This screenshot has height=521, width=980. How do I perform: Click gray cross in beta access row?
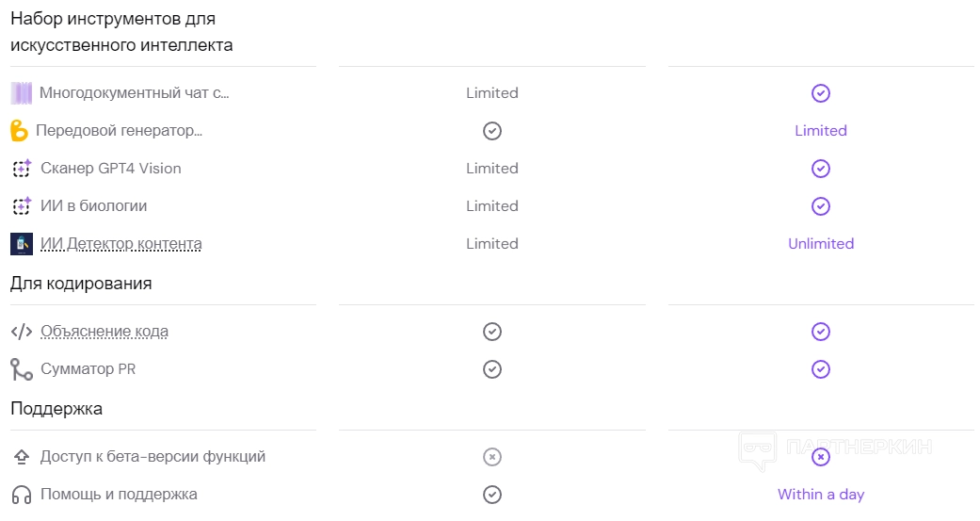tap(491, 457)
